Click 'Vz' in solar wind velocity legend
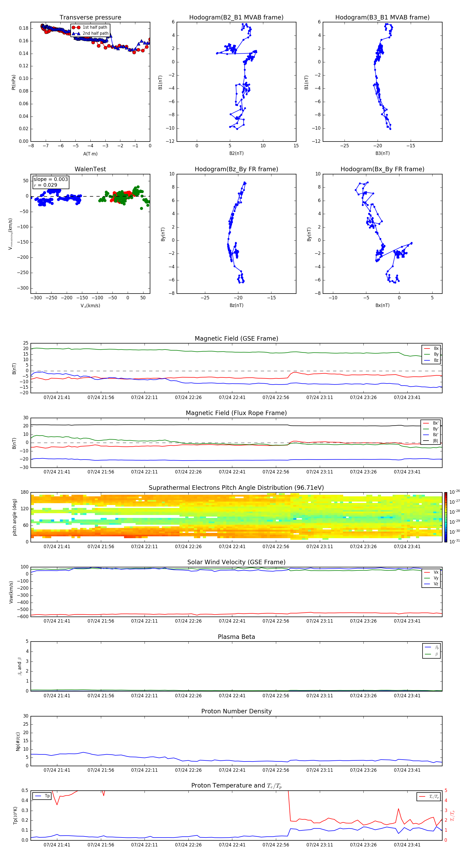 point(436,584)
